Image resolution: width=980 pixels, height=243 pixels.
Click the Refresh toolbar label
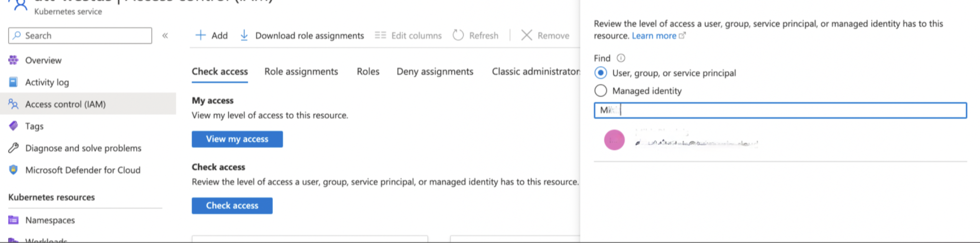coord(484,35)
